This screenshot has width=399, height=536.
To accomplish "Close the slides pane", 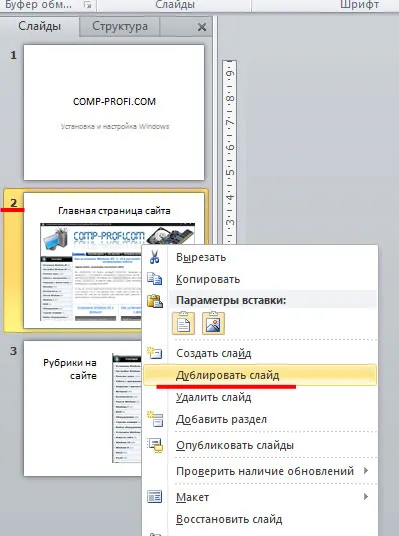I will tap(202, 27).
